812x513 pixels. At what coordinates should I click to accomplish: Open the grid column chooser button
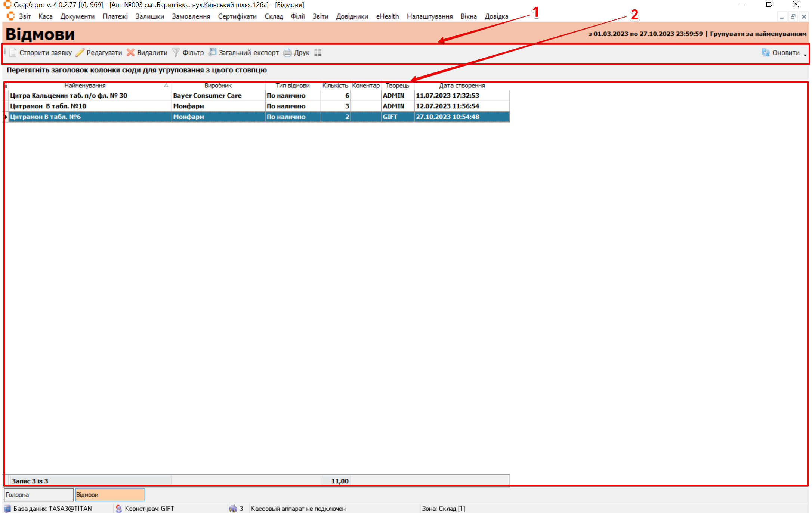click(6, 86)
